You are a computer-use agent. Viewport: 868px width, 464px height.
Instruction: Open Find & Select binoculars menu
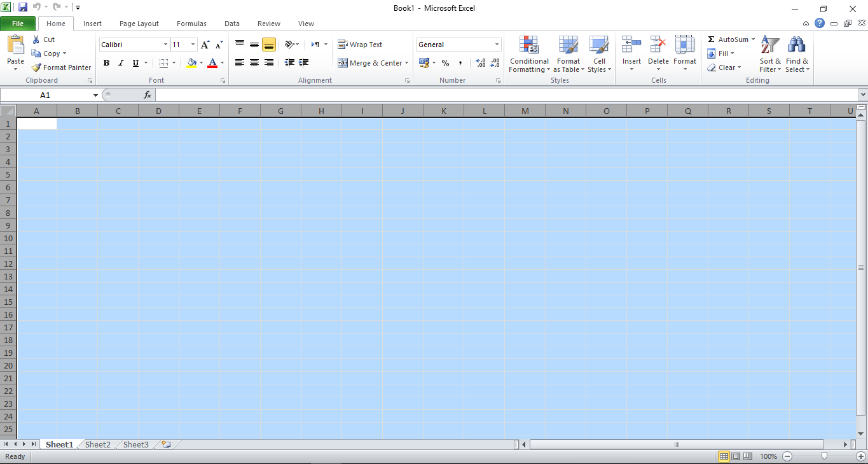[x=797, y=55]
